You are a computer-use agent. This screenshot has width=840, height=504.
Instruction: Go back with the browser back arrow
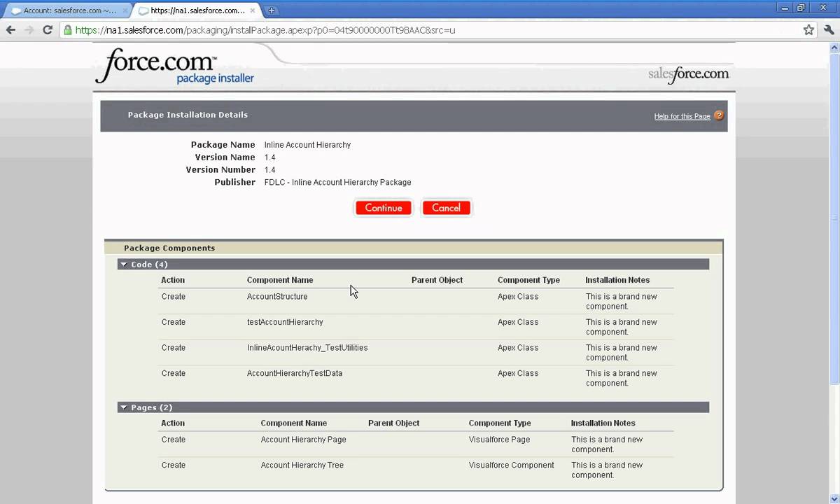click(10, 30)
